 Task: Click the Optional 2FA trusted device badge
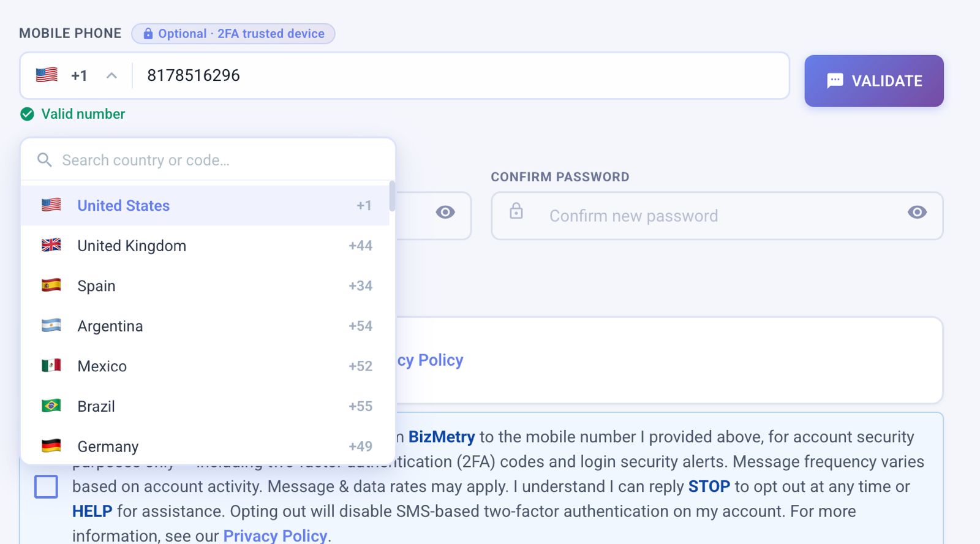point(233,34)
